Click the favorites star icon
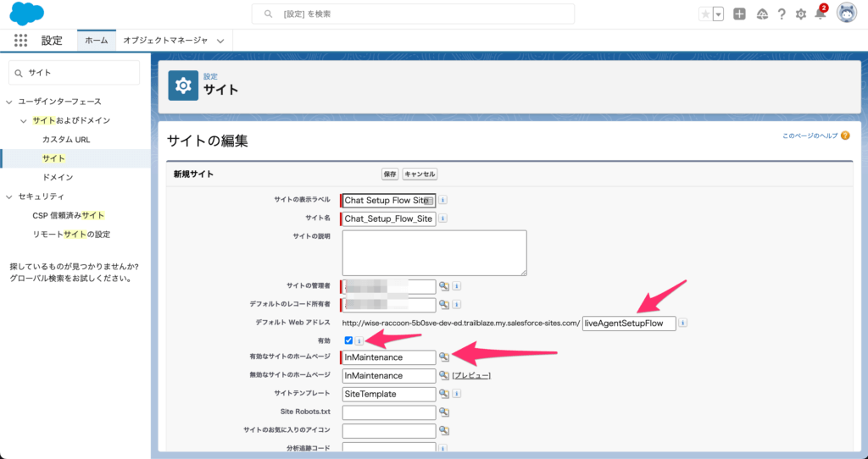Viewport: 868px width, 459px height. [x=705, y=14]
